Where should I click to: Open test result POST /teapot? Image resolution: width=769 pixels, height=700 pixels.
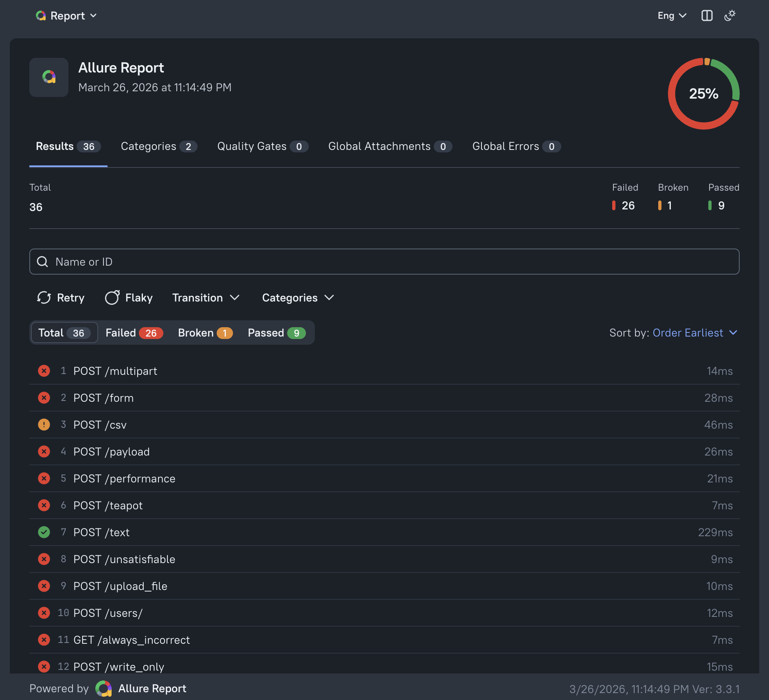pyautogui.click(x=384, y=505)
